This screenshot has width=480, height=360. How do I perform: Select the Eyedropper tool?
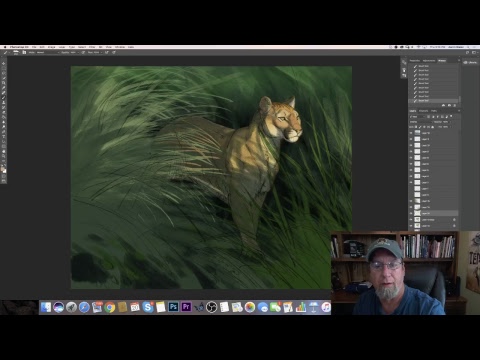click(4, 88)
